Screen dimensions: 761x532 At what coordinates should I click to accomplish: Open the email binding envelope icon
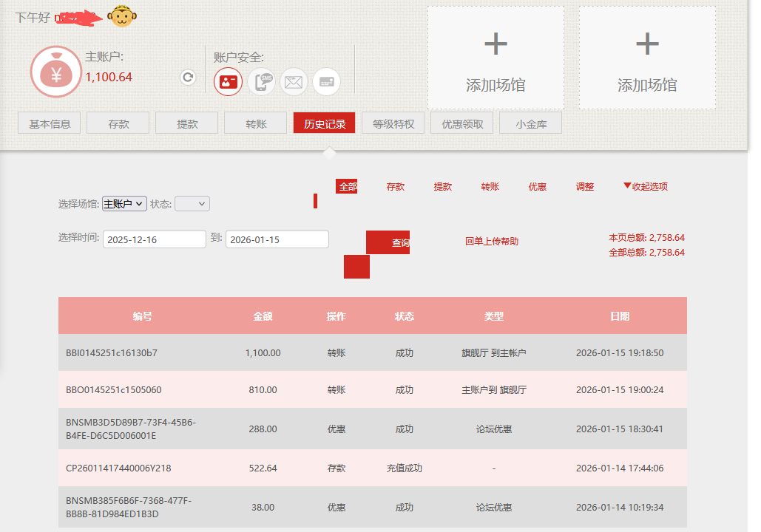(294, 82)
